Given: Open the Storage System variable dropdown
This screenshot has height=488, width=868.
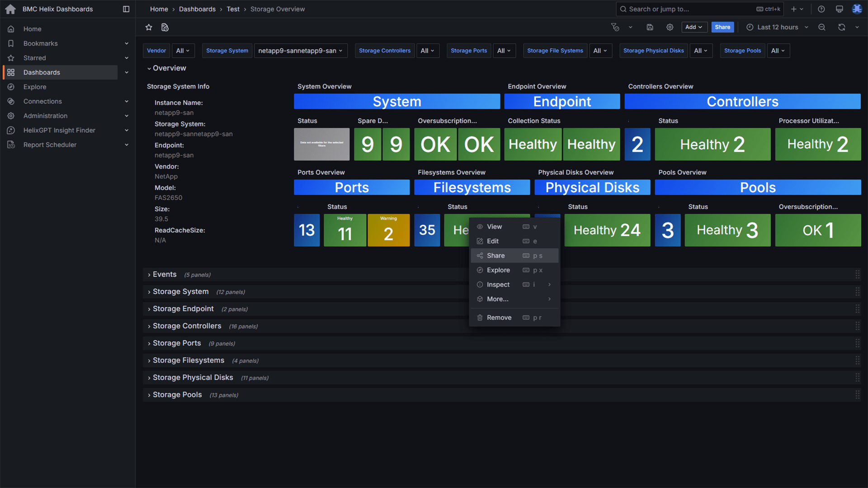Looking at the screenshot, I should (300, 51).
